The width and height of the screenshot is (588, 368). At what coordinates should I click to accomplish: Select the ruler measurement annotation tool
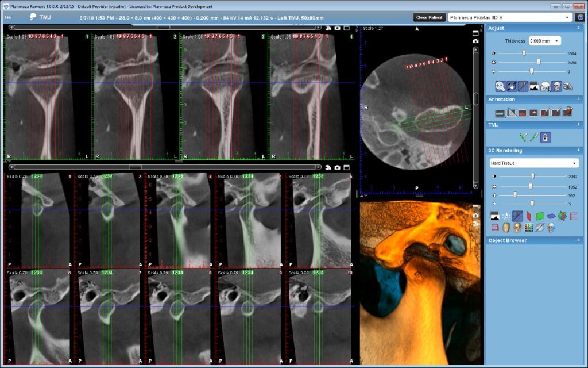pos(500,113)
